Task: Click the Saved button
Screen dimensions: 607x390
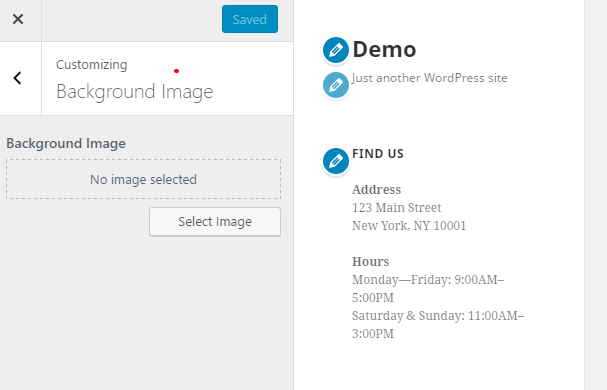Action: 250,19
